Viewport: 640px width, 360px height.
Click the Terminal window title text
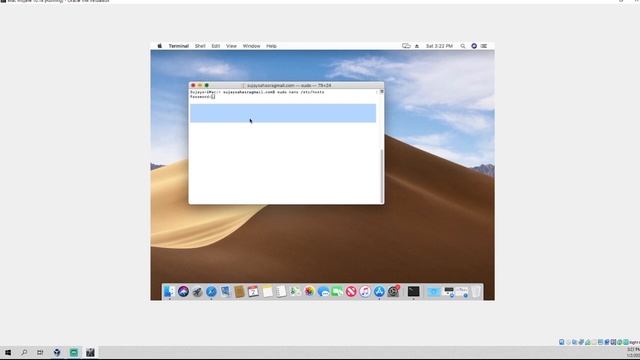coord(289,85)
